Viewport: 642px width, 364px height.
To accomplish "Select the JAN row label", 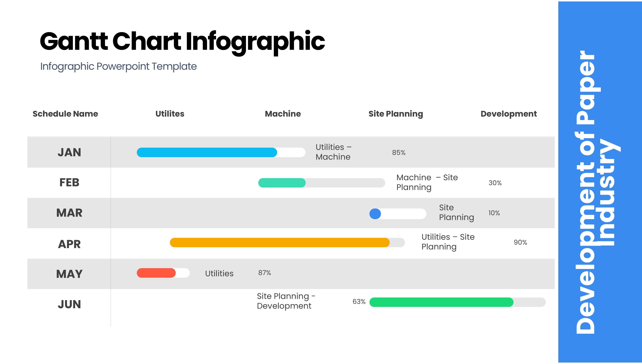I will click(69, 152).
